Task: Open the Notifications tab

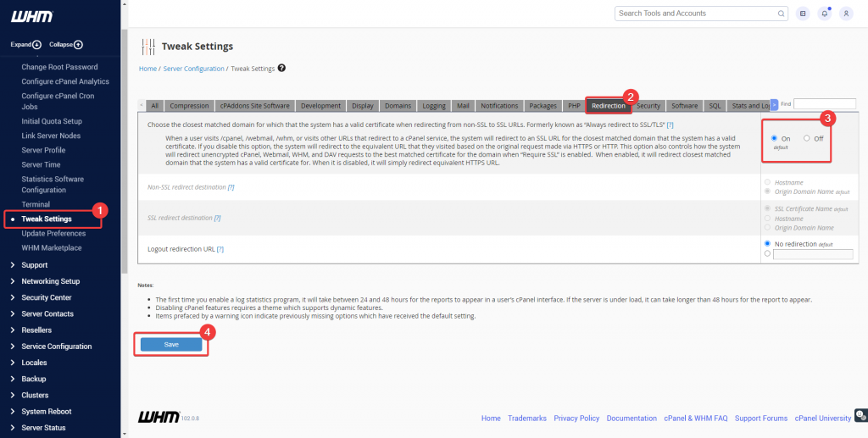Action: pyautogui.click(x=499, y=106)
